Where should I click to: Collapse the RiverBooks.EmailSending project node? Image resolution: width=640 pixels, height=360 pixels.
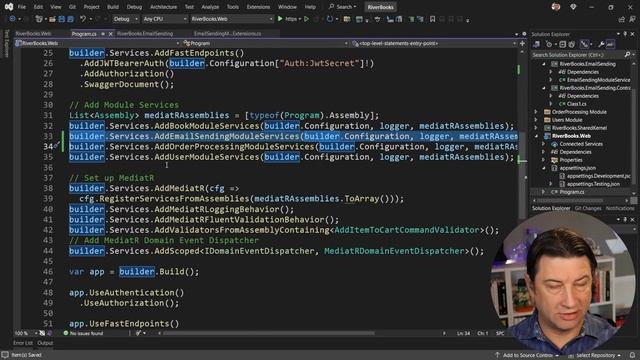point(544,64)
